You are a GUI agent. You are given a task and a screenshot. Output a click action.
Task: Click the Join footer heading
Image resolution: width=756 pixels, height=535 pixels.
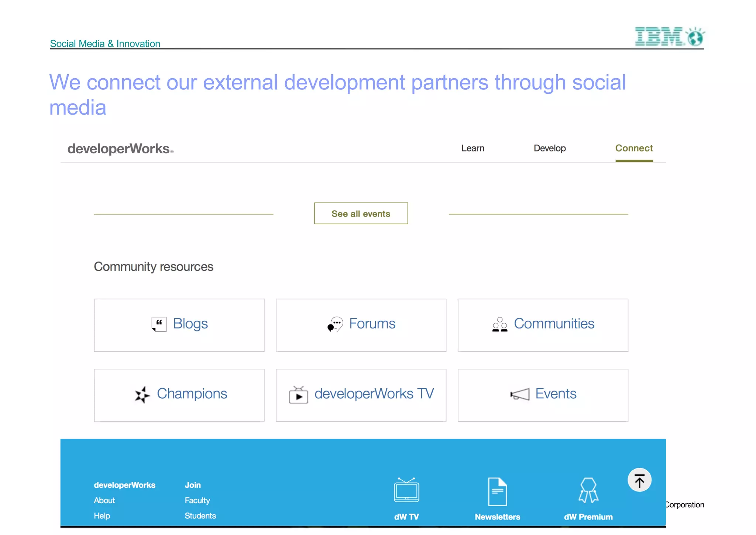point(193,485)
